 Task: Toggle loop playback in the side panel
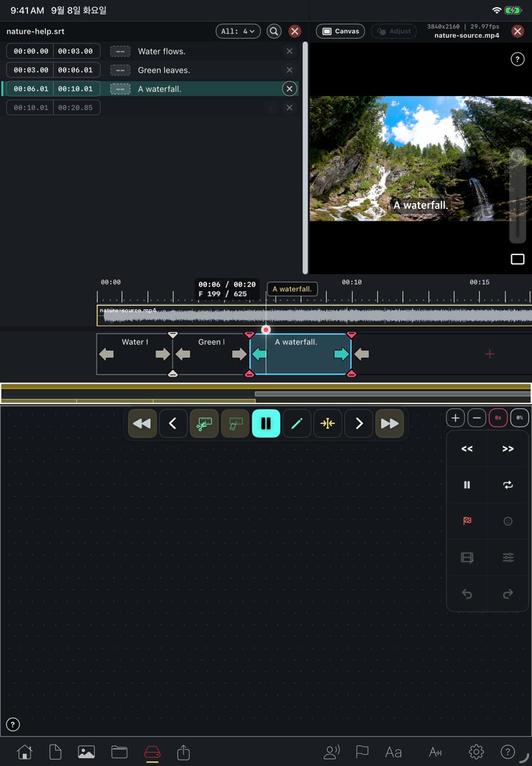[508, 485]
